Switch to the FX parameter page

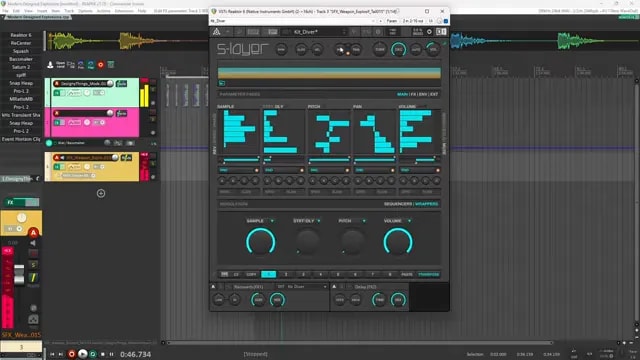point(413,94)
